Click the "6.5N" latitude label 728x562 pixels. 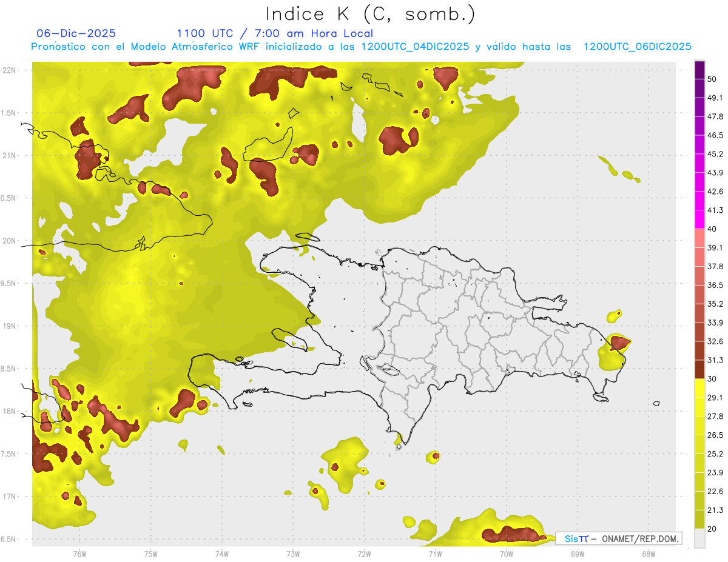[x=8, y=539]
